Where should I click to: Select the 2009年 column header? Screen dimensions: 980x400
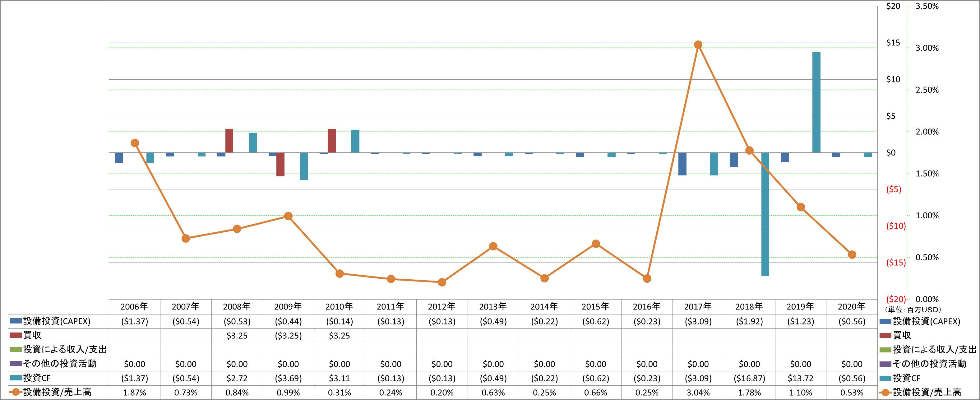[288, 306]
